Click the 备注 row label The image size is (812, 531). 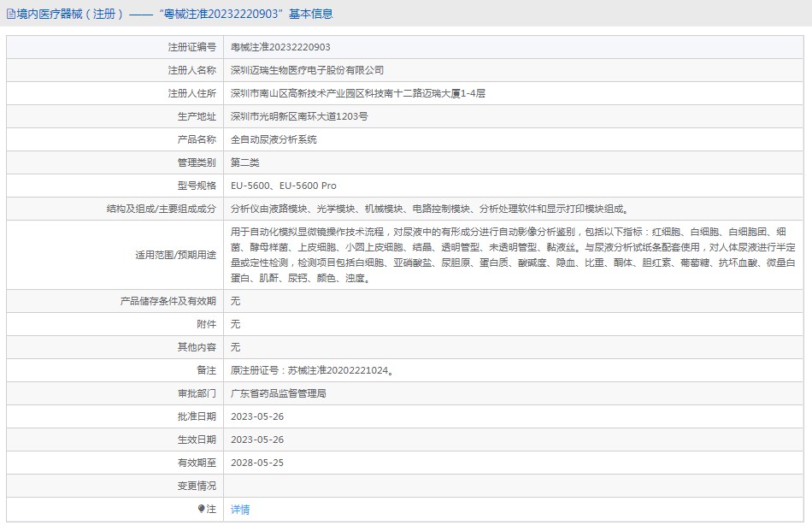click(x=206, y=370)
